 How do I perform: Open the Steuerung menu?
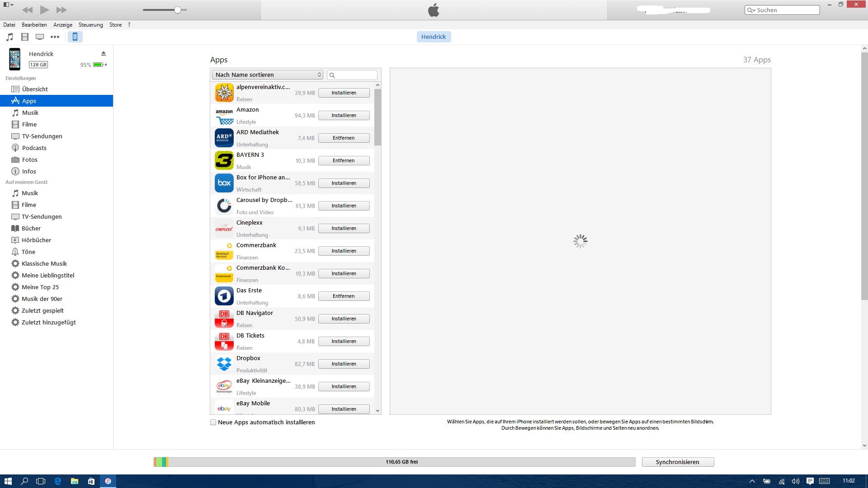point(90,25)
